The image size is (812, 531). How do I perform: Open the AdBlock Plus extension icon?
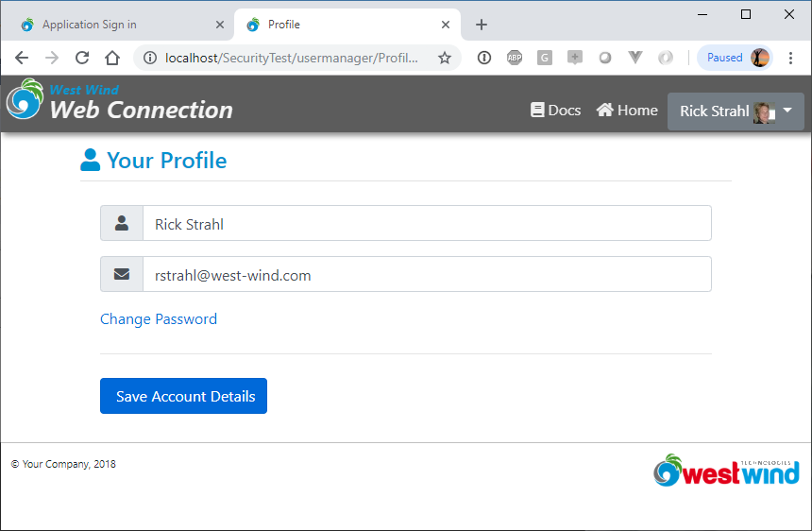515,58
